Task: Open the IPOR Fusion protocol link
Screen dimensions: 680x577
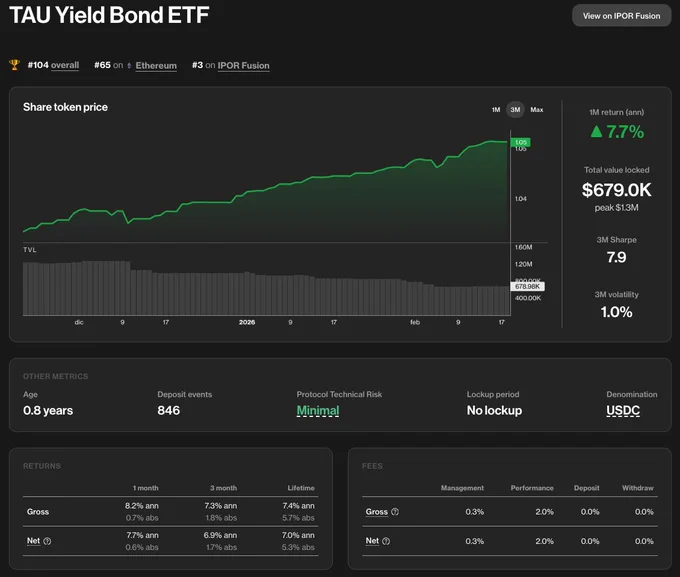Action: 243,66
